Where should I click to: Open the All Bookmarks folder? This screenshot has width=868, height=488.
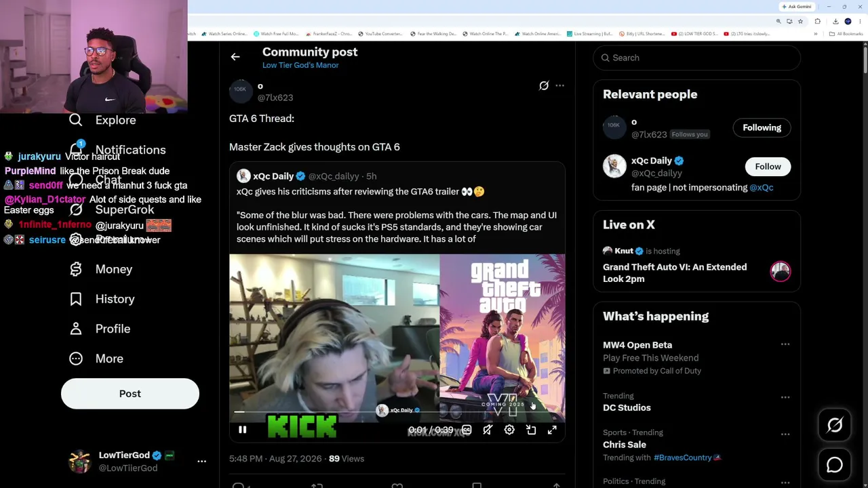tap(848, 34)
